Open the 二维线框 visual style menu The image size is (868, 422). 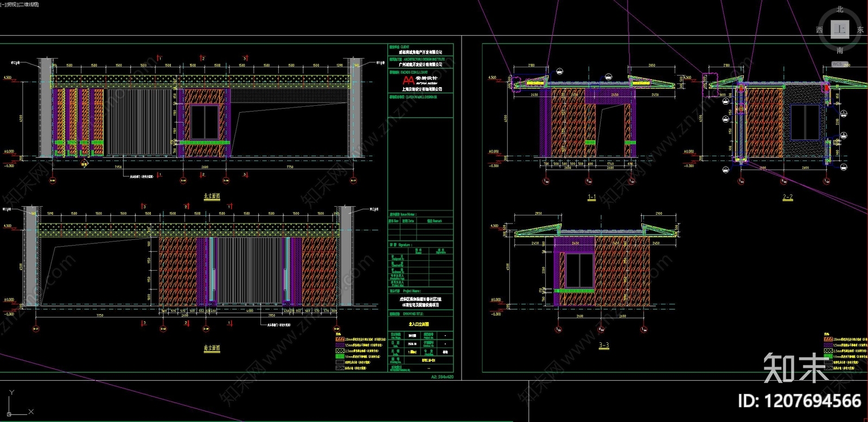tap(29, 4)
